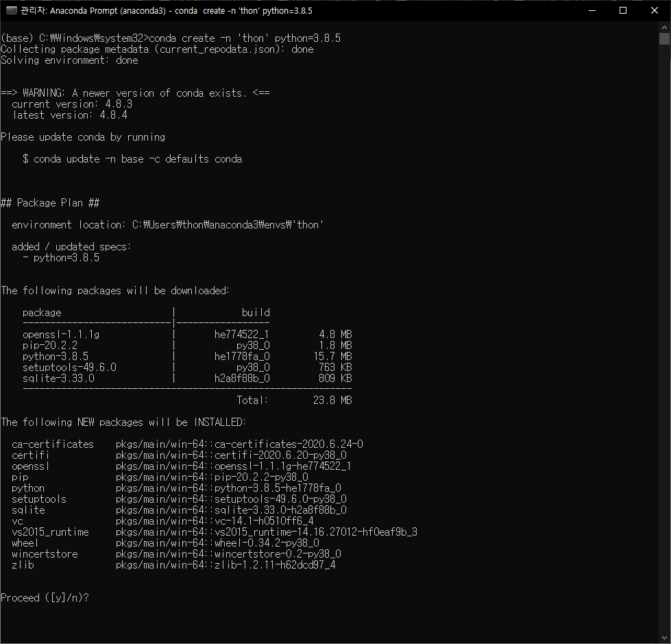Click the '15.7 MB' size value
The height and width of the screenshot is (644, 671).
(332, 356)
